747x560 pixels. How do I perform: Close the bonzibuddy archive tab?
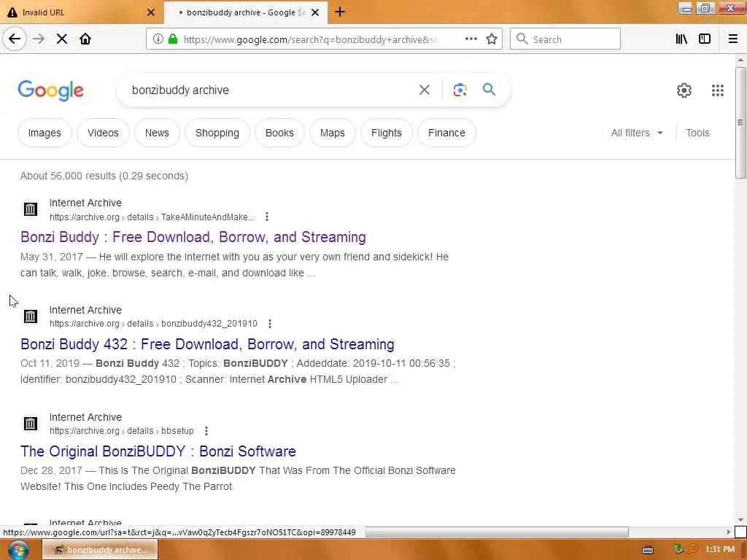pos(315,12)
